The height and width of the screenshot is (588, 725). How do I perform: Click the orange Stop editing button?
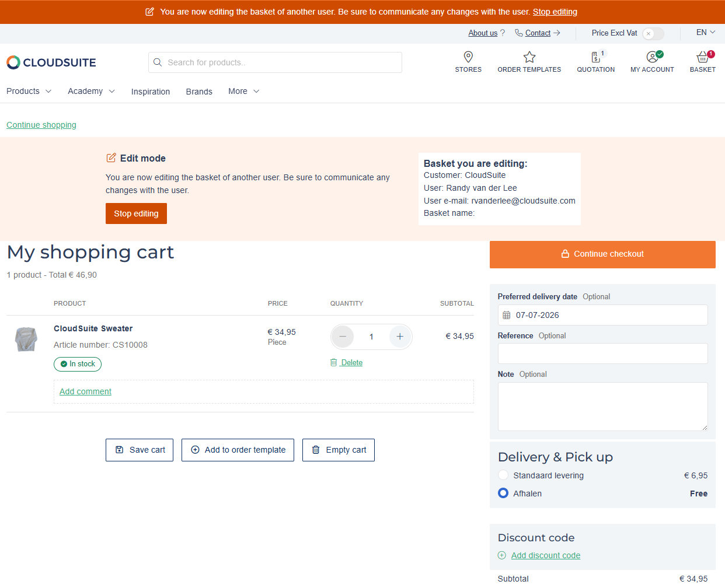(x=136, y=213)
